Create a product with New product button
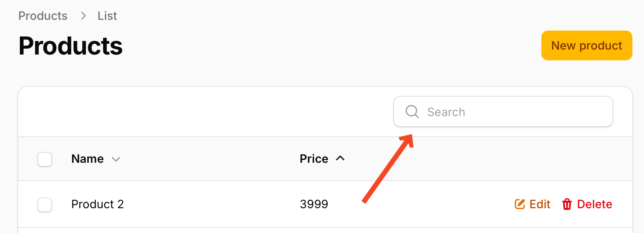The image size is (644, 233). click(586, 45)
